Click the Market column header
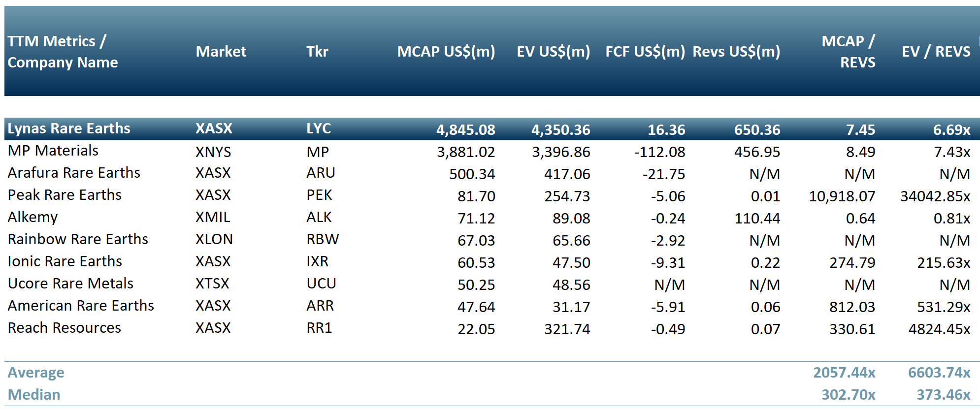Image resolution: width=980 pixels, height=412 pixels. 221,52
